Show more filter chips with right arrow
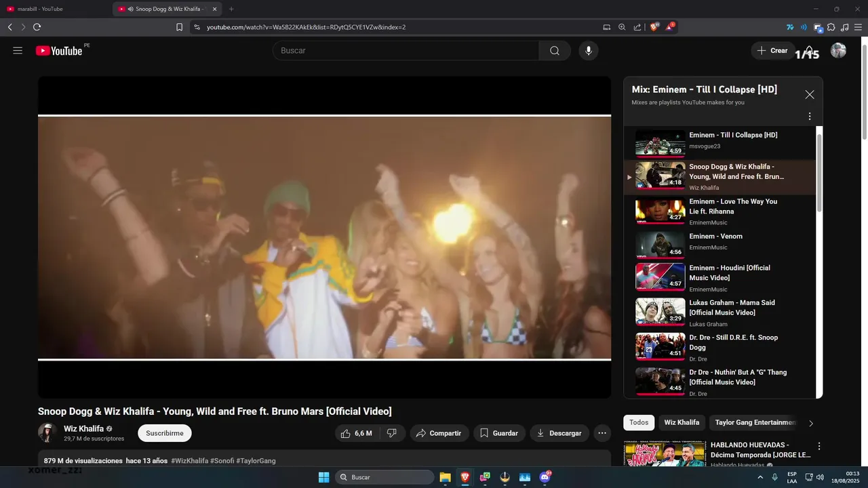 [x=811, y=423]
